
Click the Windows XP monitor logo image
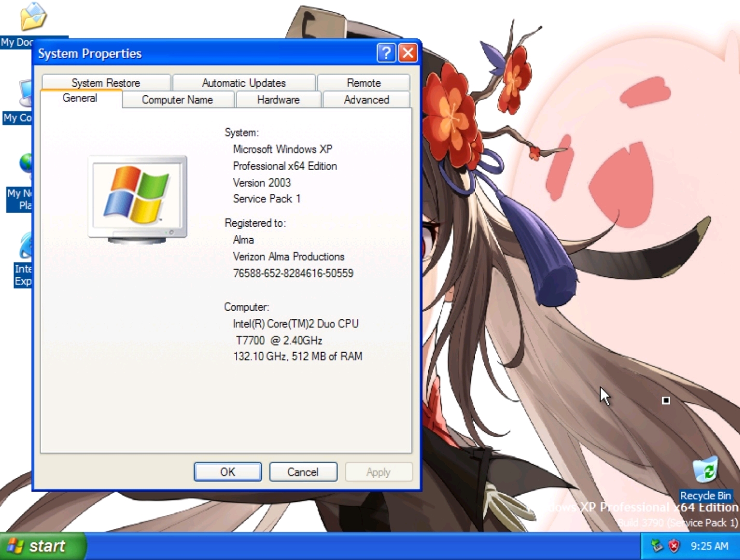137,200
